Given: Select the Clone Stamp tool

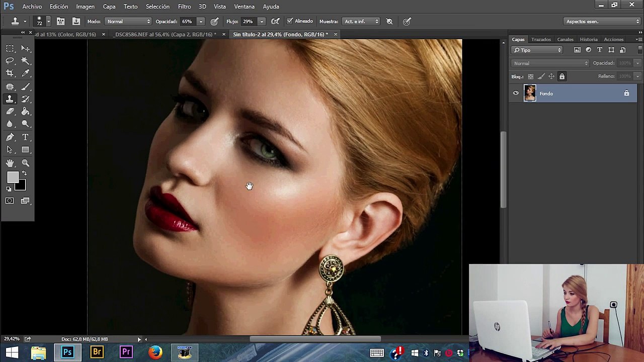Looking at the screenshot, I should click(x=10, y=99).
